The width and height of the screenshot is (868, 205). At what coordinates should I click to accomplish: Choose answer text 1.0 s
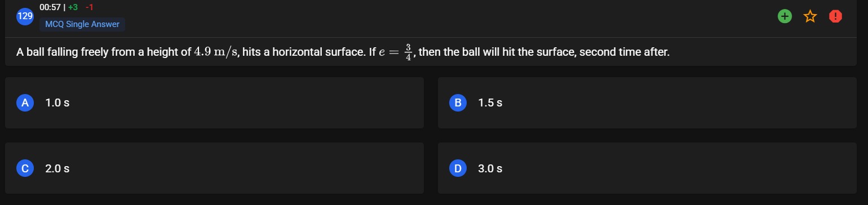pos(57,103)
